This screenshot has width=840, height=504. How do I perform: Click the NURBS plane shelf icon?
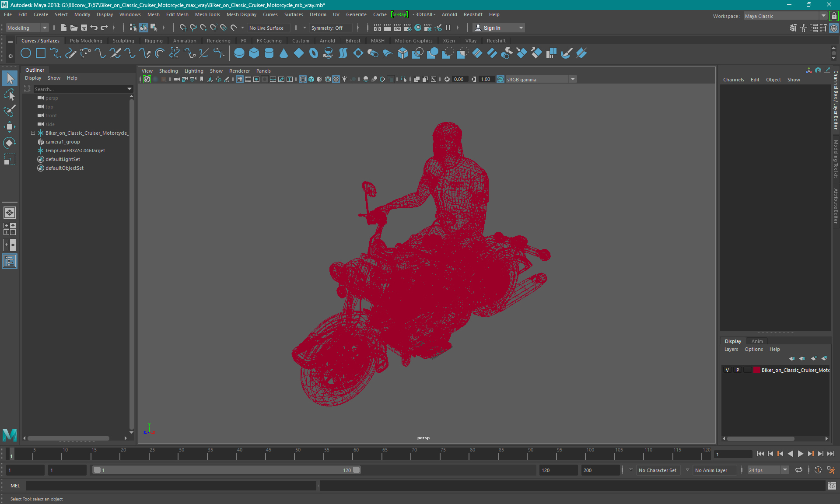point(299,53)
